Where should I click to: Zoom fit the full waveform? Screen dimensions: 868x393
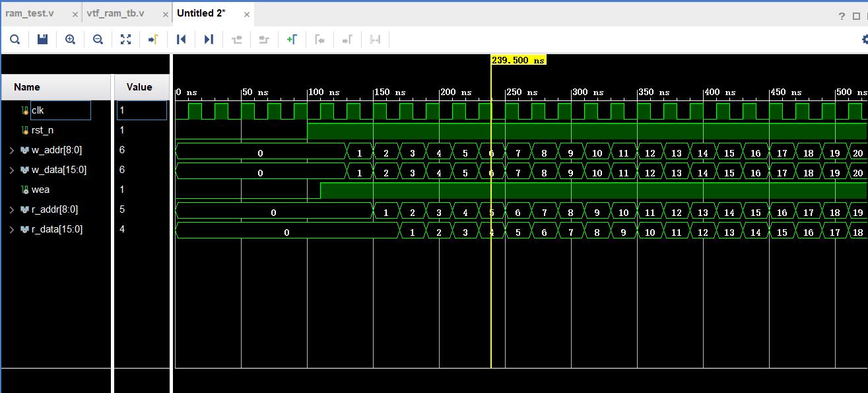click(125, 40)
